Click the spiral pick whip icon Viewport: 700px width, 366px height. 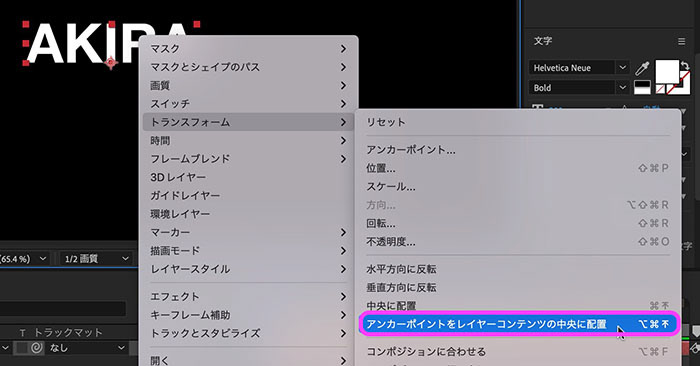pyautogui.click(x=37, y=348)
